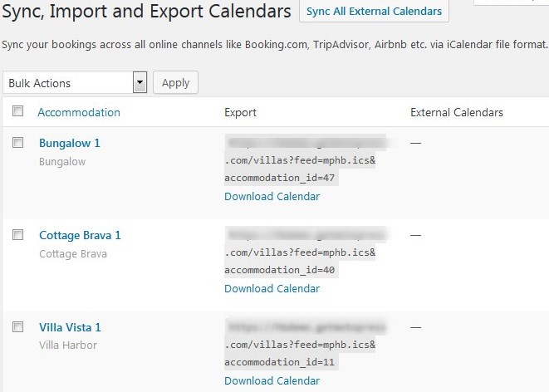Click the Sync All External Calendars button
The height and width of the screenshot is (392, 549).
374,11
